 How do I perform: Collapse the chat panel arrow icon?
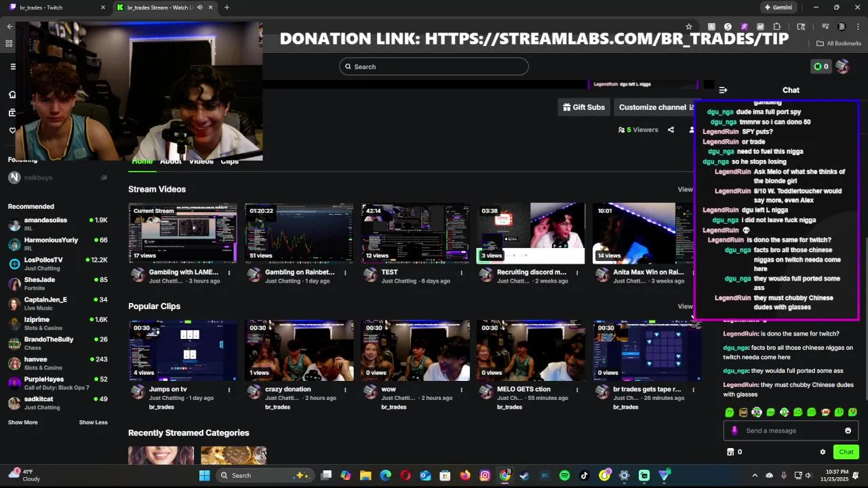[723, 90]
